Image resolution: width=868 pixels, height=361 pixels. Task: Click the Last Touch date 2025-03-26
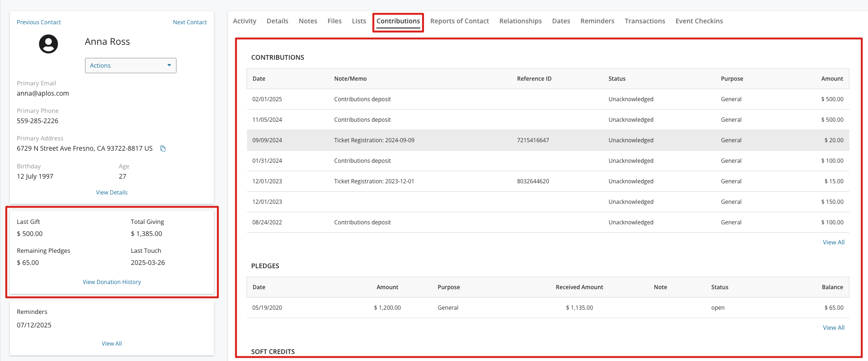[148, 263]
